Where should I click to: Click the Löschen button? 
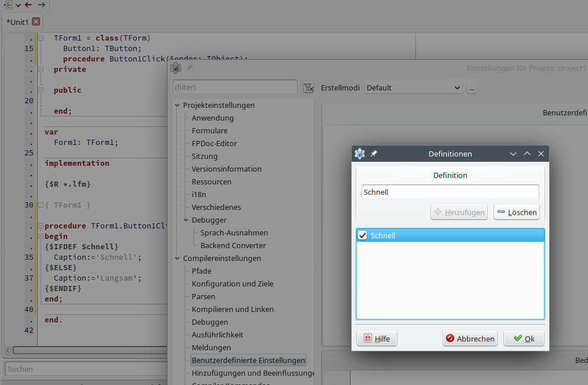(x=516, y=212)
